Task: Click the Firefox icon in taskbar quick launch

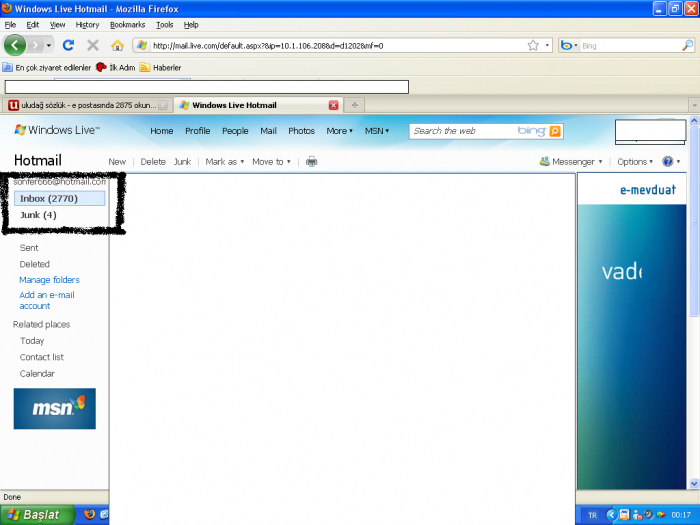Action: [90, 514]
